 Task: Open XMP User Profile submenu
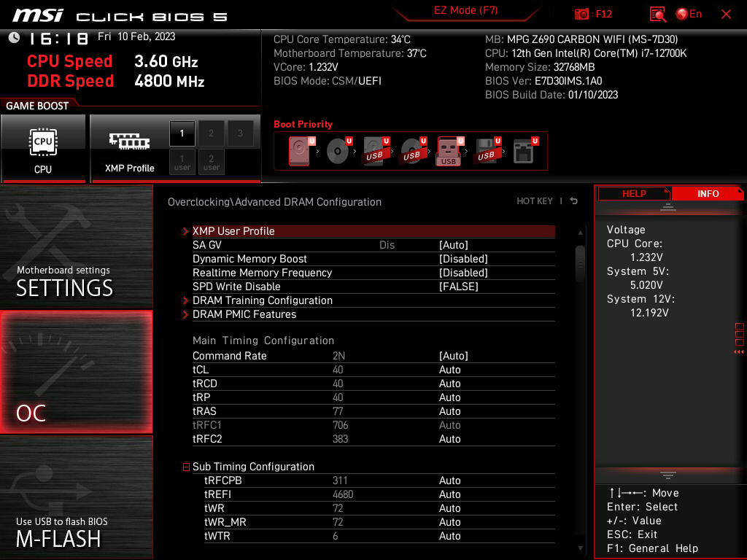(373, 231)
